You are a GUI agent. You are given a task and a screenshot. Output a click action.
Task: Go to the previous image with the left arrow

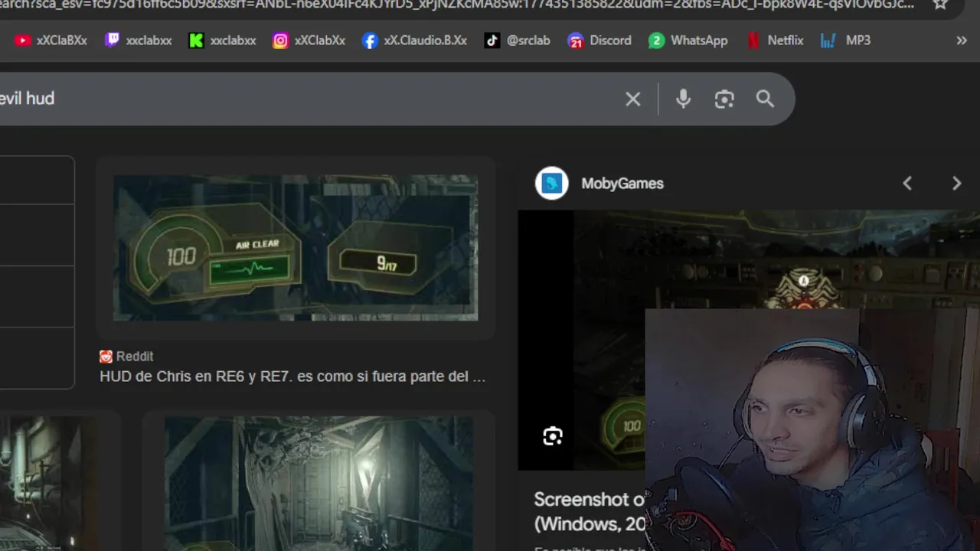coord(907,183)
